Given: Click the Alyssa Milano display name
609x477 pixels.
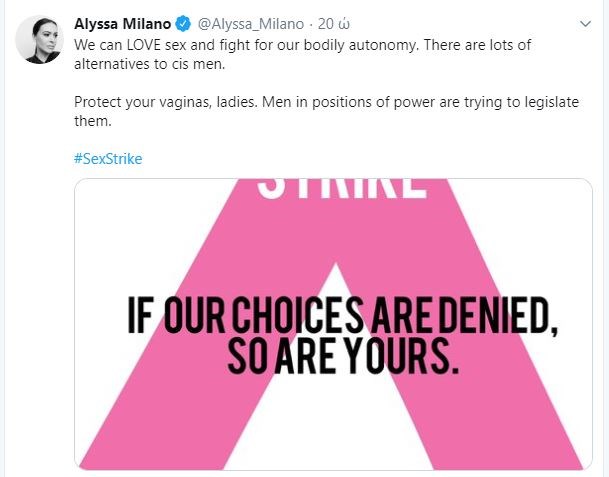Looking at the screenshot, I should [122, 22].
